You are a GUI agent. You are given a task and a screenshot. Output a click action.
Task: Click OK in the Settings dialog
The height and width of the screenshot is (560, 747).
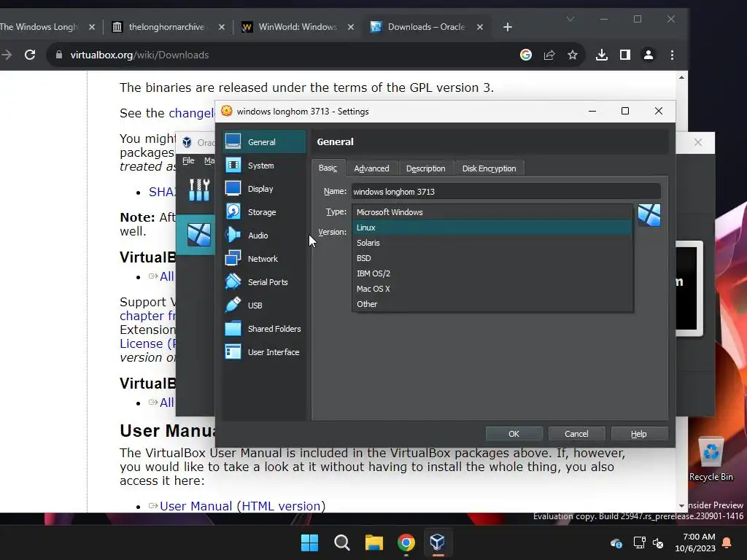[514, 434]
